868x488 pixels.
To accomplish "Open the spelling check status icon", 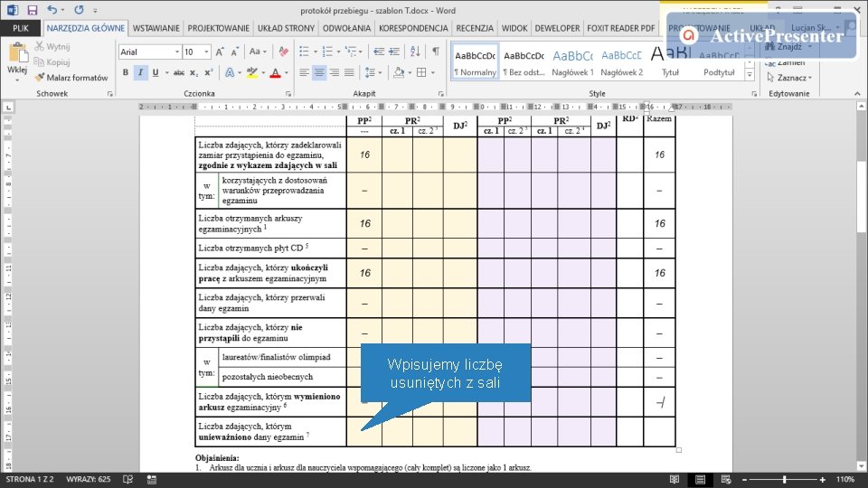I will 127,479.
